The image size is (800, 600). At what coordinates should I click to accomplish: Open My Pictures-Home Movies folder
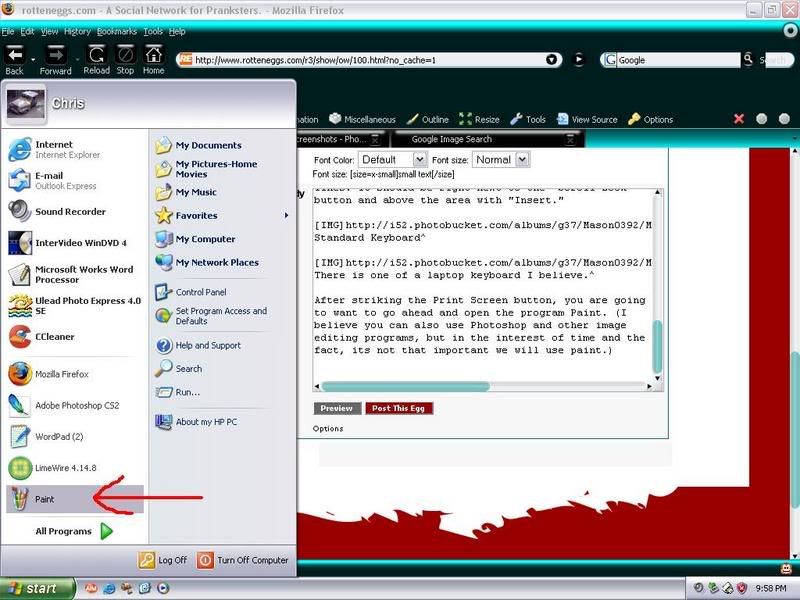tap(206, 169)
